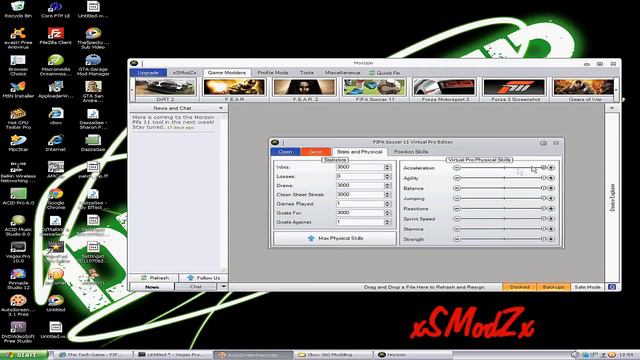
Task: Select the Forza Motorsport 3 thumbnail
Action: [x=445, y=89]
